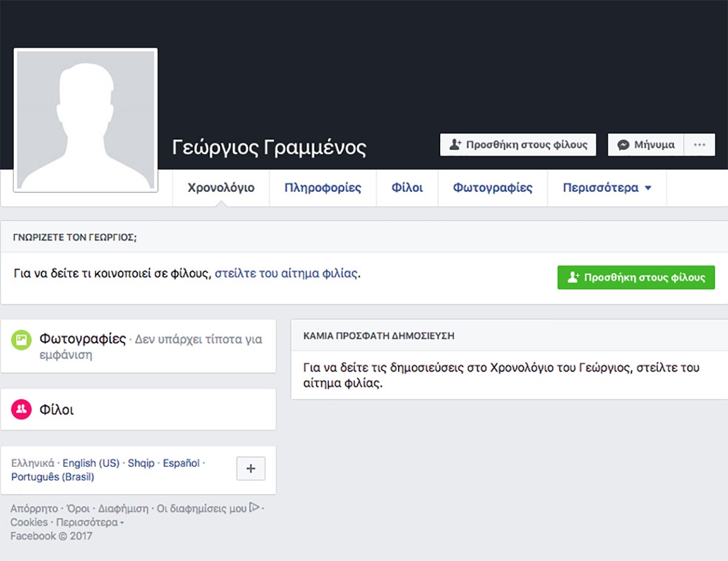Send a message with the Μήνυμα button
Screen dimensions: 728x561
point(646,145)
